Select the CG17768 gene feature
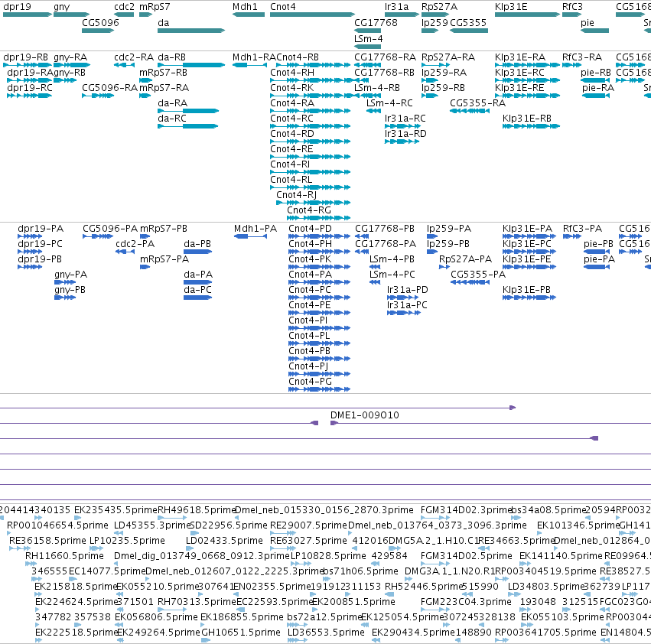The width and height of the screenshot is (651, 644). tap(367, 31)
